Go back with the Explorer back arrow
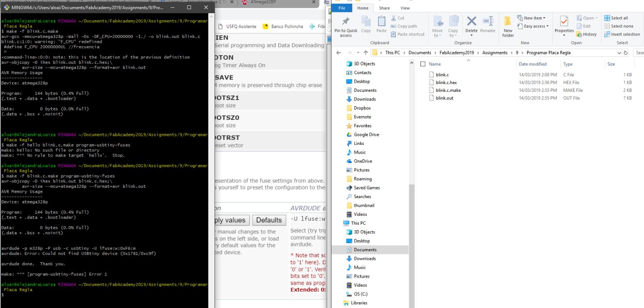 (x=339, y=53)
